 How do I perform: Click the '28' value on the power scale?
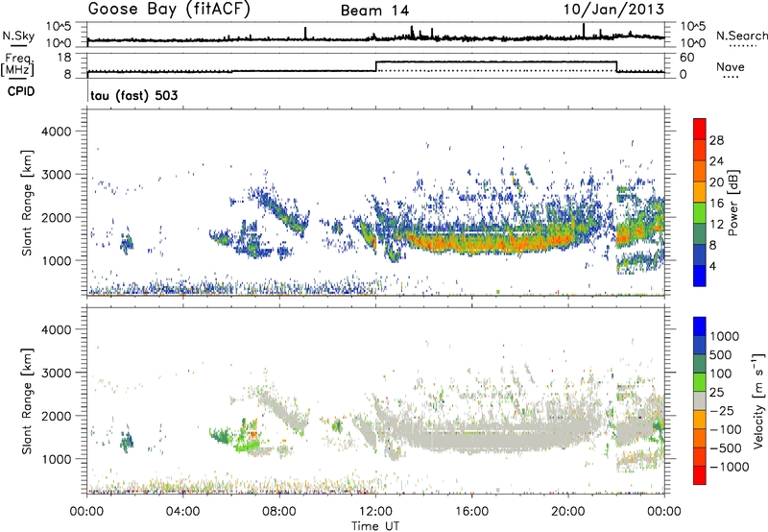pyautogui.click(x=716, y=140)
